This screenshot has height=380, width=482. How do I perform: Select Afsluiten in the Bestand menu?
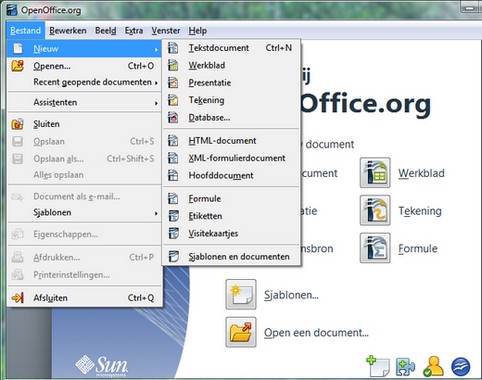click(x=84, y=298)
